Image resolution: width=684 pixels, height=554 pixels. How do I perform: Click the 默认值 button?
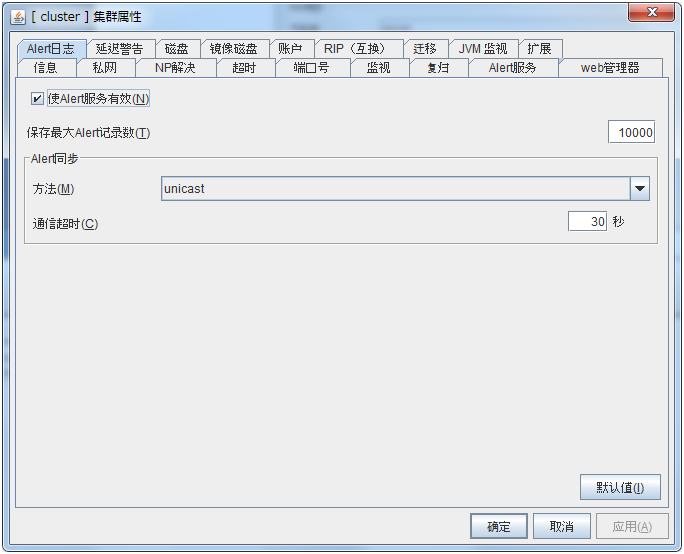(x=620, y=487)
